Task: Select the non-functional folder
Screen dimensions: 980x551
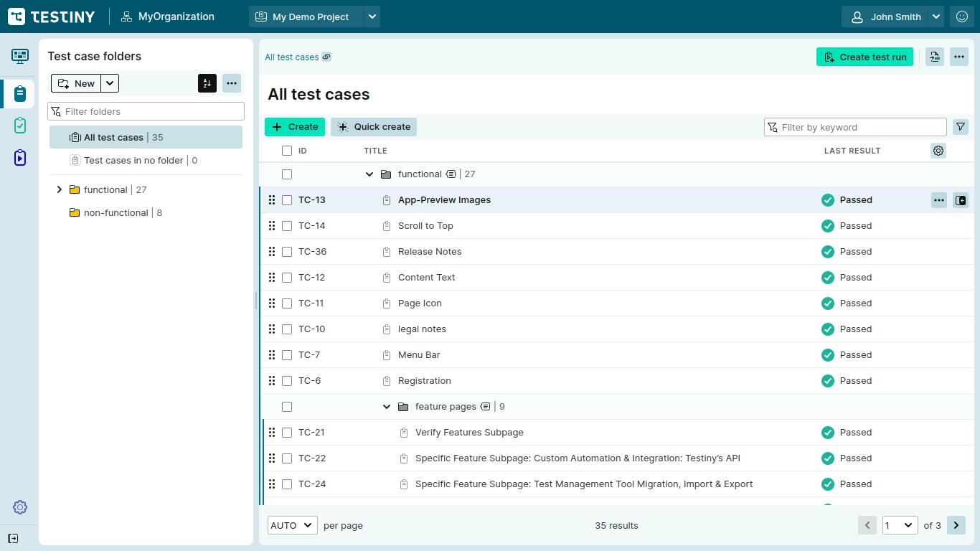Action: tap(116, 212)
